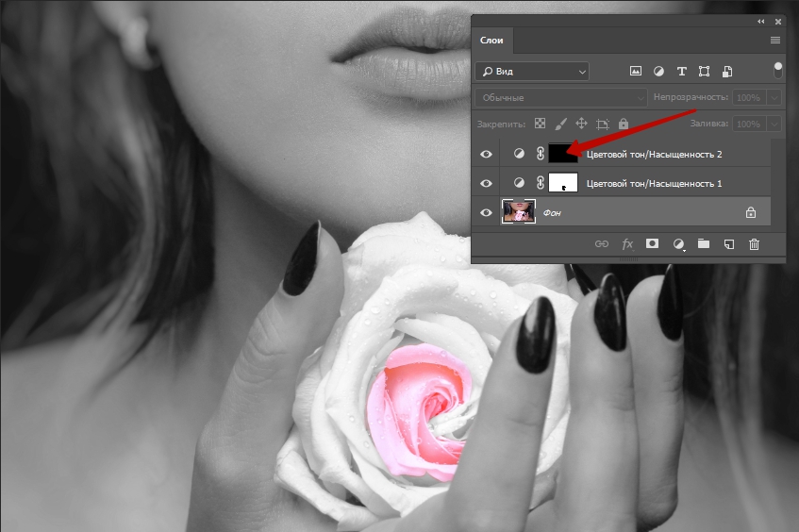This screenshot has width=799, height=532.
Task: Create a new layer icon
Action: point(729,244)
